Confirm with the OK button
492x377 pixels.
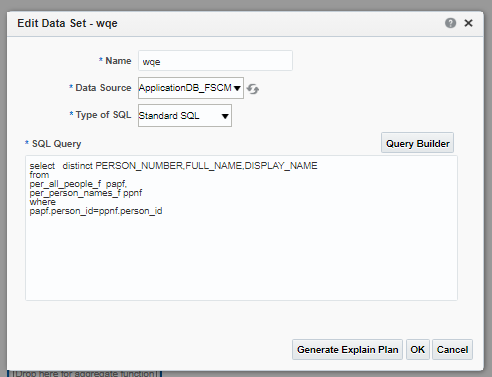click(x=418, y=349)
